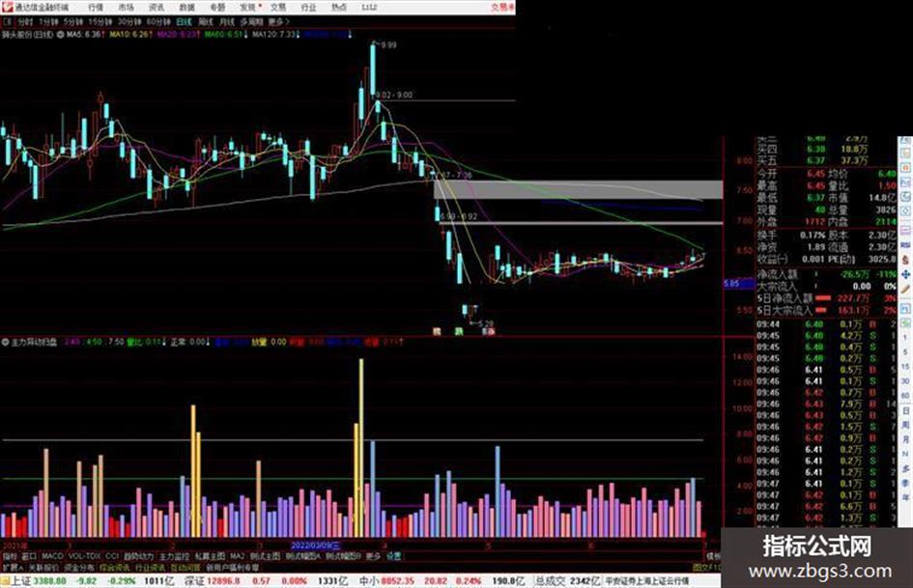
Task: Click the 9.99 high price label on chart
Action: (x=389, y=44)
